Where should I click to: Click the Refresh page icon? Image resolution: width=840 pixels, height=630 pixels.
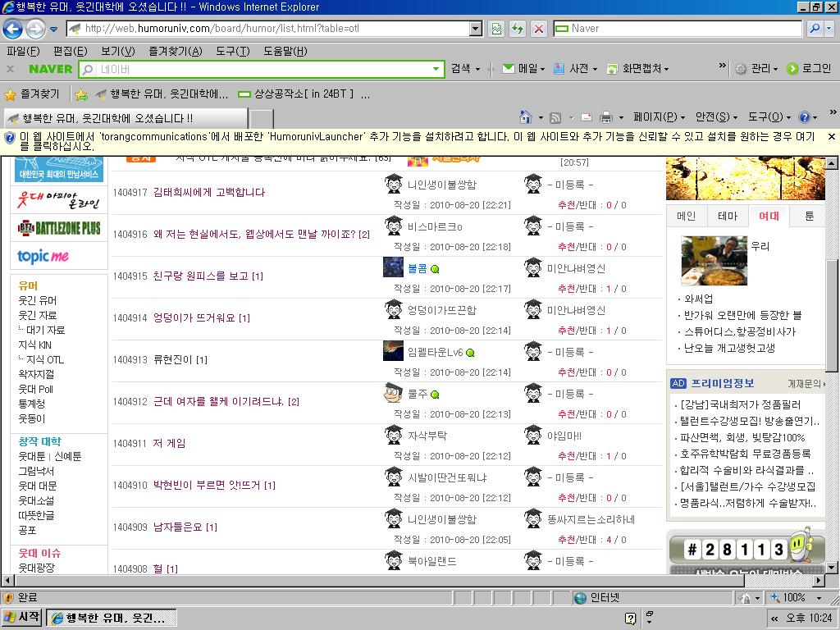tap(518, 29)
